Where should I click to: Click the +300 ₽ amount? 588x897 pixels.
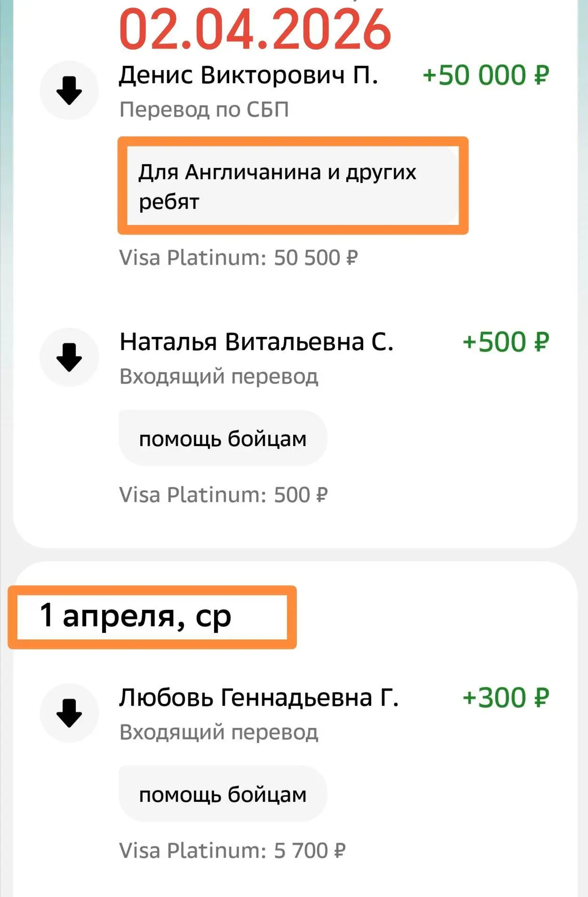[x=505, y=697]
